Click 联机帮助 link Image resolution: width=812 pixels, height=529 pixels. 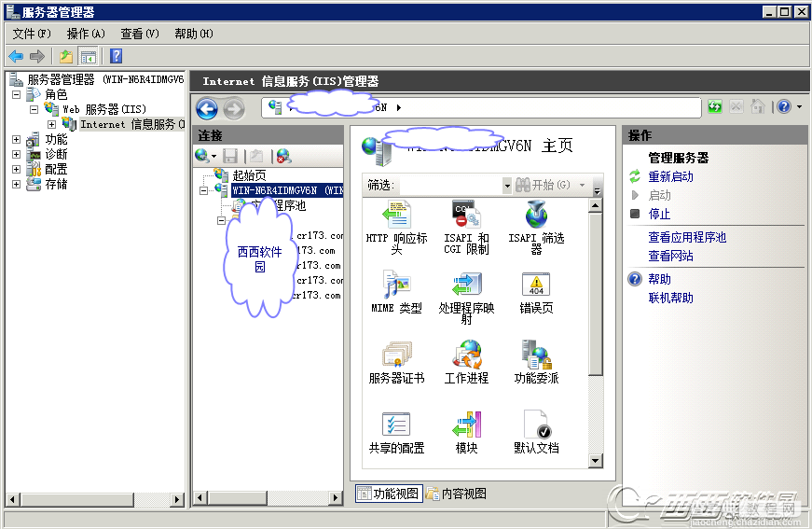click(x=670, y=298)
